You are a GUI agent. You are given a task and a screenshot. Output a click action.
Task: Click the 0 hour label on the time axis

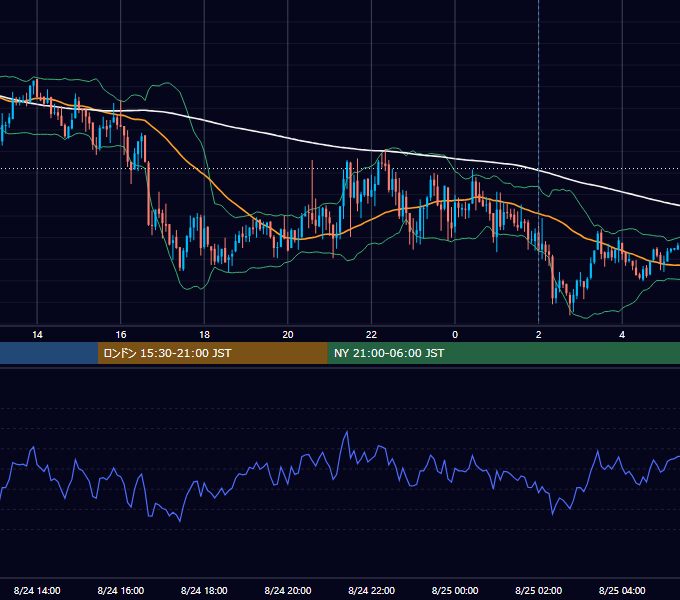click(455, 335)
